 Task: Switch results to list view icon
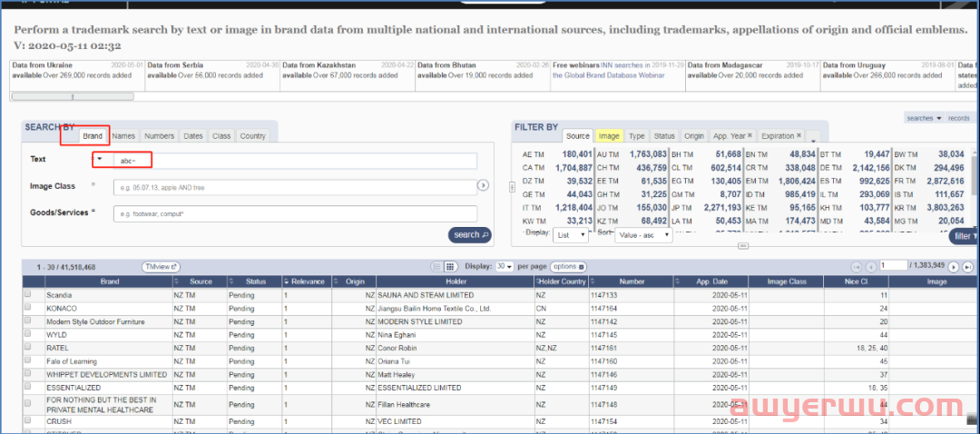(436, 267)
